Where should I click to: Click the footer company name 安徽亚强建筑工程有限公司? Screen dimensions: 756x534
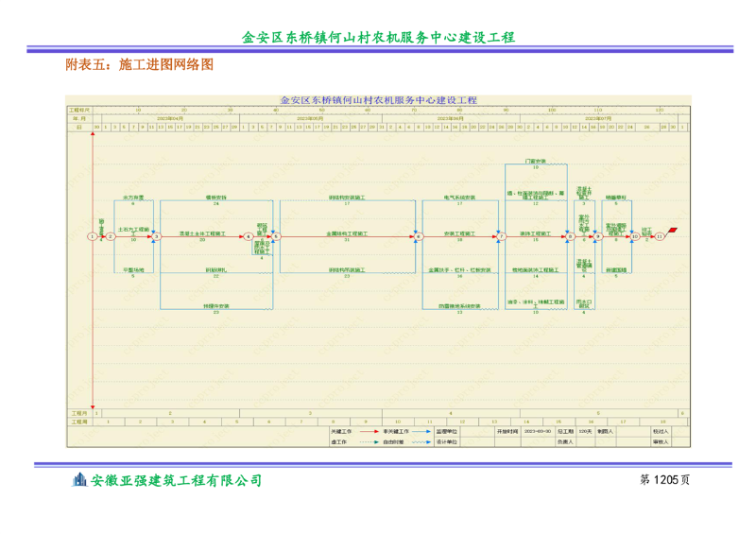pos(177,480)
